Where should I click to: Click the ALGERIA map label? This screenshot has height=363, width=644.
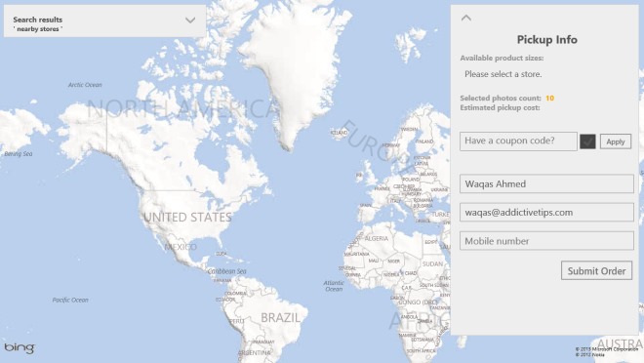(x=377, y=238)
